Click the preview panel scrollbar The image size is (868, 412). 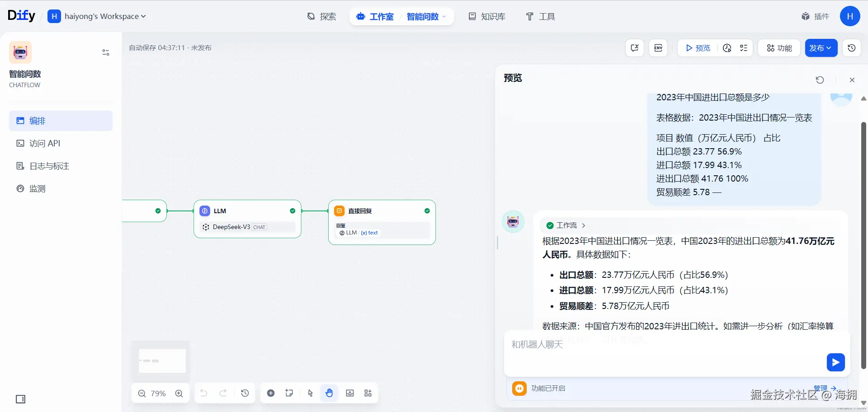pyautogui.click(x=863, y=245)
